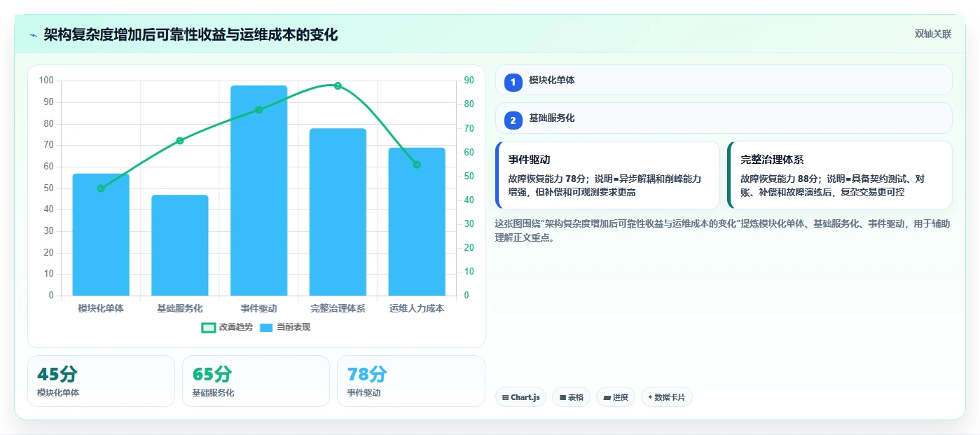
Task: Click the right axis value 90
Action: (469, 81)
